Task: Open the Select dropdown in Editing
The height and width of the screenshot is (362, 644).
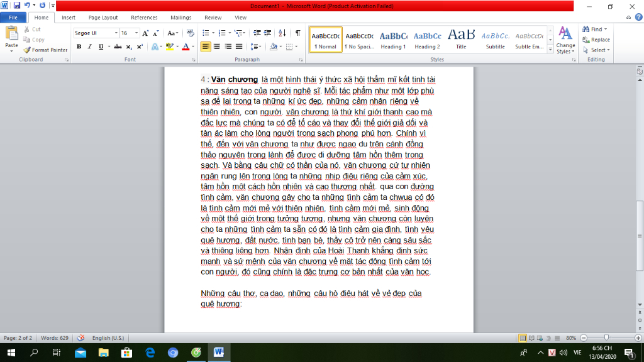Action: (596, 50)
